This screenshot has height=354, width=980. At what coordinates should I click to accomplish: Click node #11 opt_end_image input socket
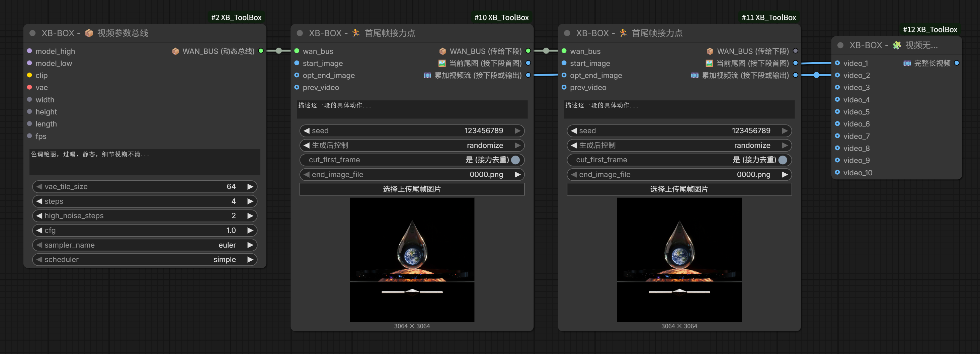(x=564, y=75)
